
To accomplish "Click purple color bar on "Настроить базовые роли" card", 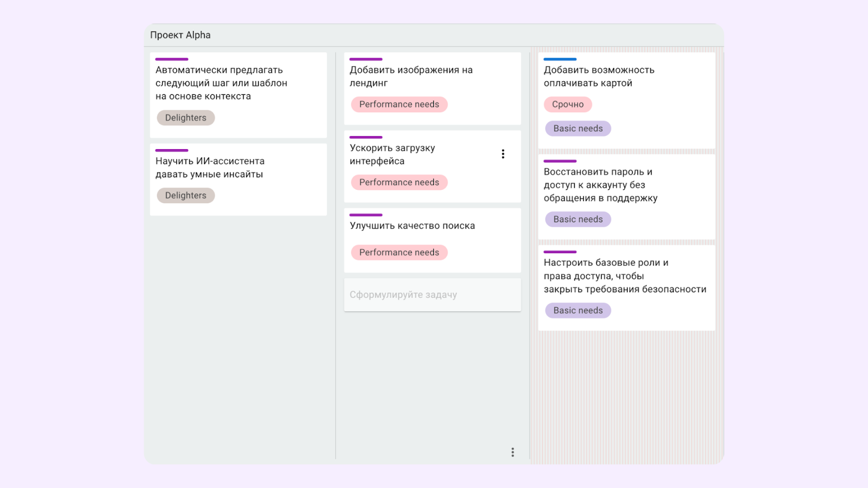I will click(x=559, y=252).
